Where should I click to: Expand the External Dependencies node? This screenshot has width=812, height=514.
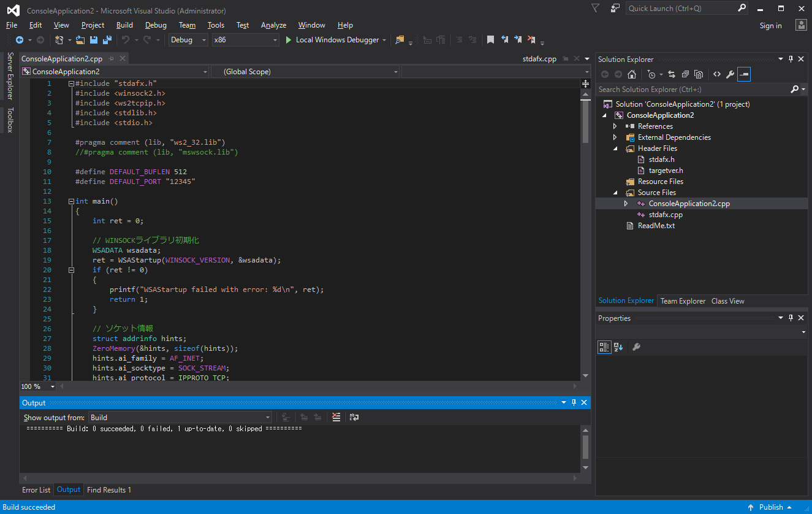point(615,137)
